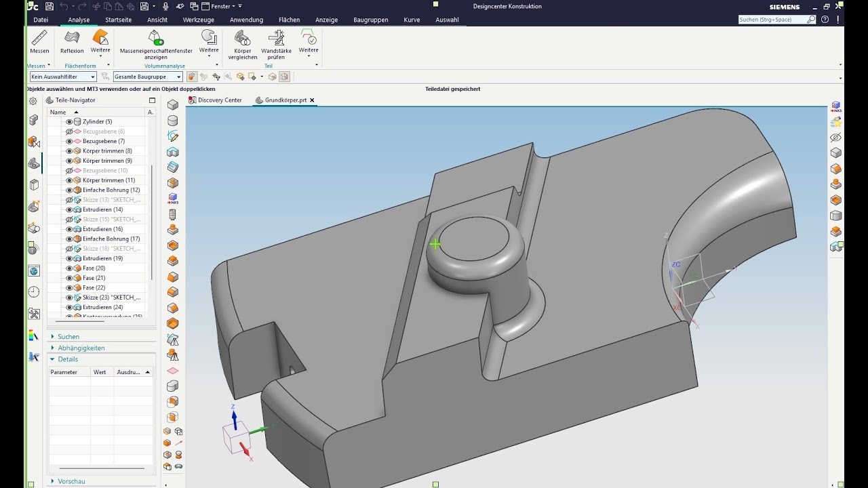This screenshot has height=488, width=868.
Task: Sort by the Name column header
Action: [x=96, y=112]
